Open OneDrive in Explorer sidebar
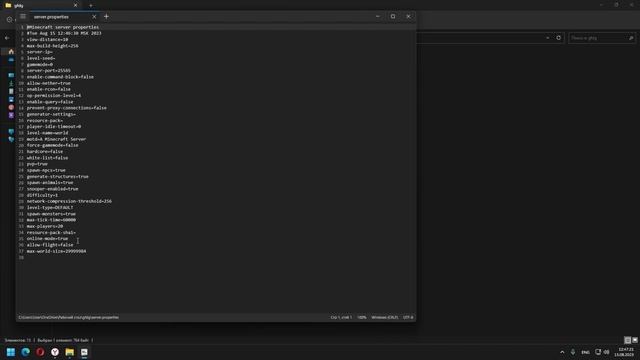Image resolution: width=640 pixels, height=360 pixels. (x=11, y=60)
